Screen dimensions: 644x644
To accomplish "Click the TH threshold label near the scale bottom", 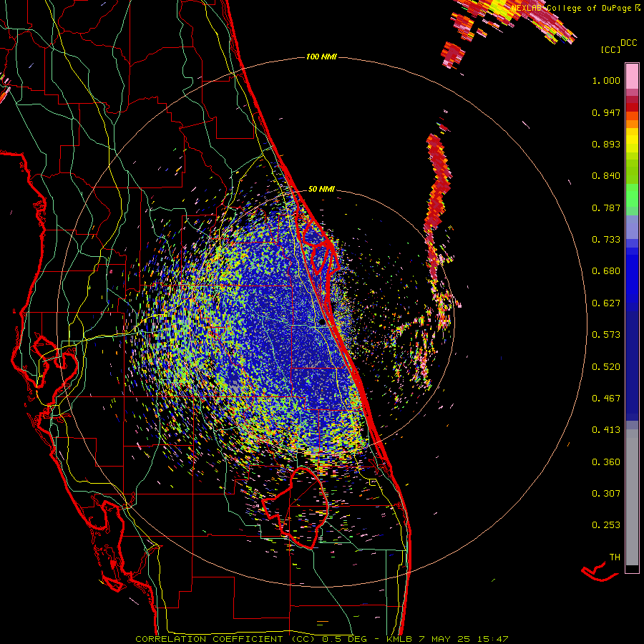I will click(x=615, y=557).
